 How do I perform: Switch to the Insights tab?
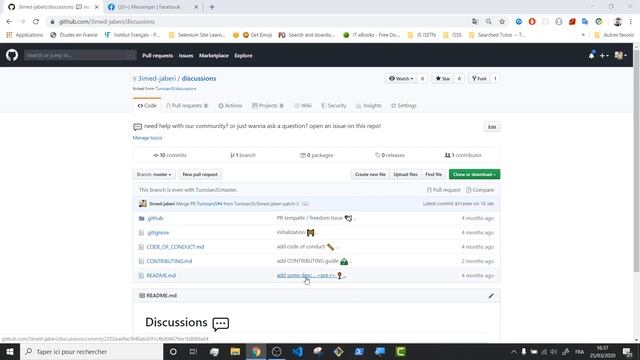pyautogui.click(x=369, y=105)
